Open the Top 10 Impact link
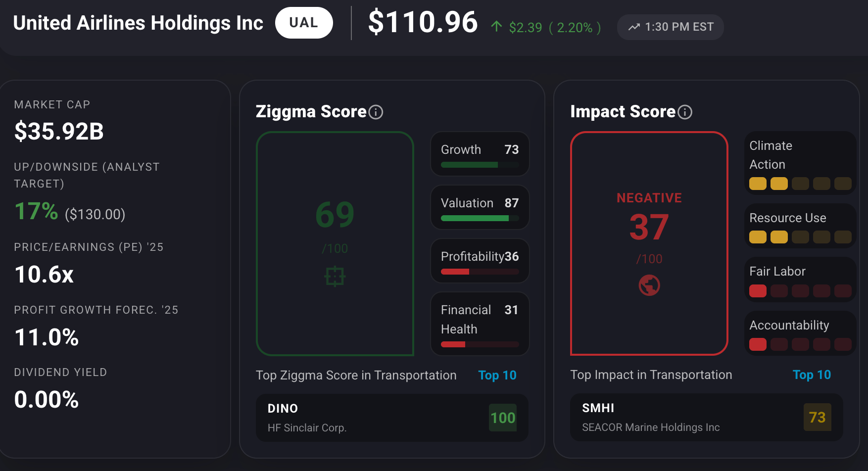 812,375
